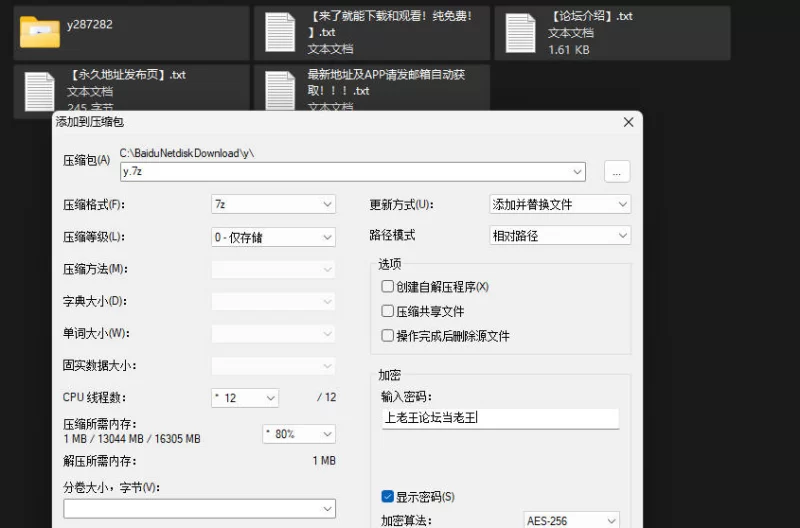The height and width of the screenshot is (528, 800).
Task: Enable 操作完成后删除源文件 checkbox
Action: tap(387, 335)
